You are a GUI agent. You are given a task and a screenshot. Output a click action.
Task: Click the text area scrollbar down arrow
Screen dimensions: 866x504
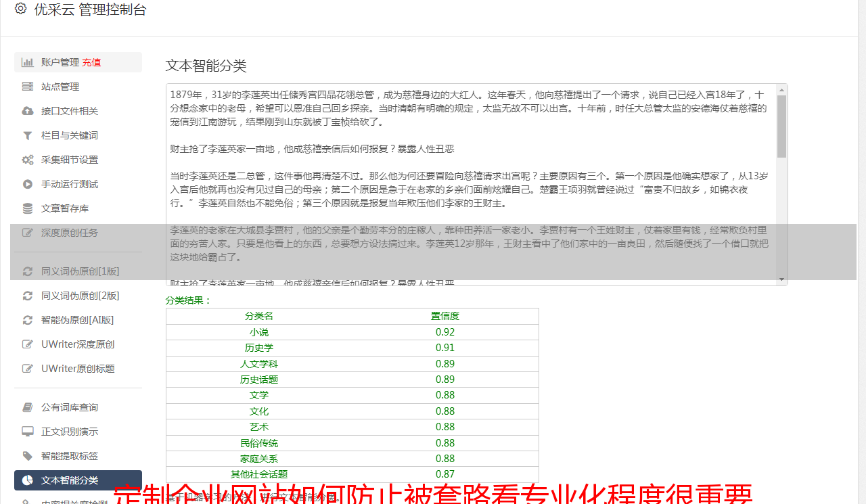[x=782, y=280]
